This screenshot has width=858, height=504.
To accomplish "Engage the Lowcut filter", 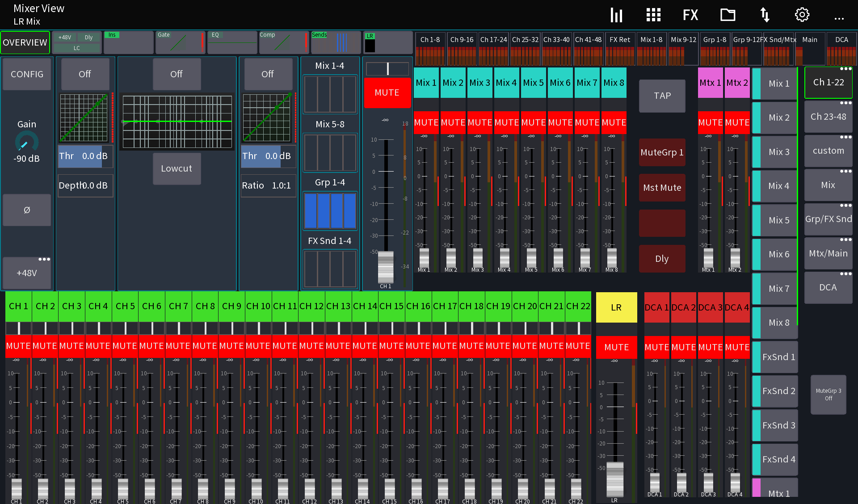I will click(x=177, y=168).
